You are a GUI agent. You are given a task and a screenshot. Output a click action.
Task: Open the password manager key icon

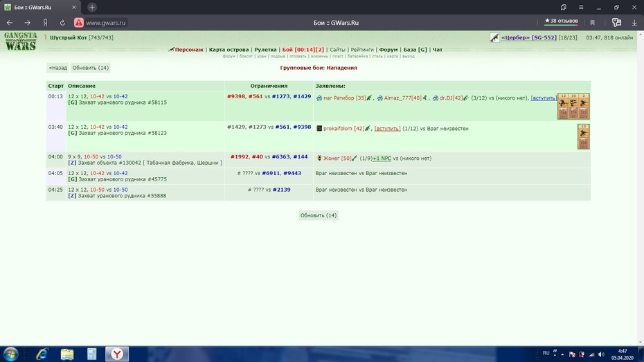616,23
